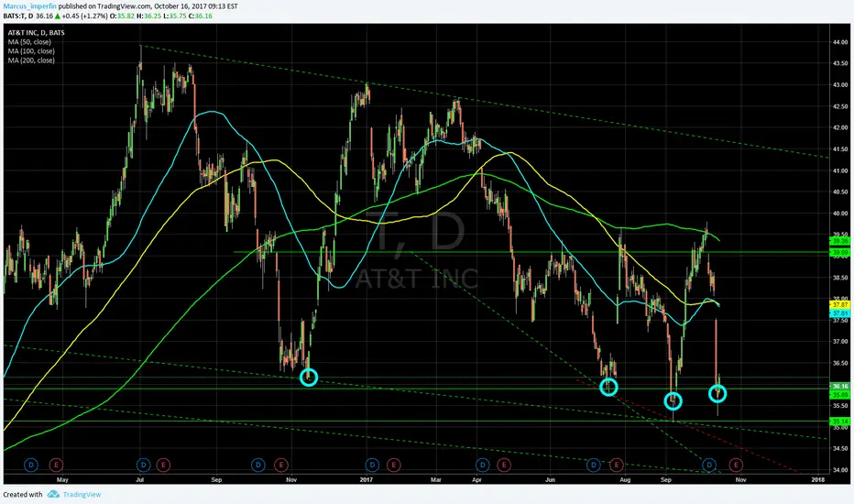854x504 pixels.
Task: Click the earnings E marker right of Jul
Action: click(163, 465)
